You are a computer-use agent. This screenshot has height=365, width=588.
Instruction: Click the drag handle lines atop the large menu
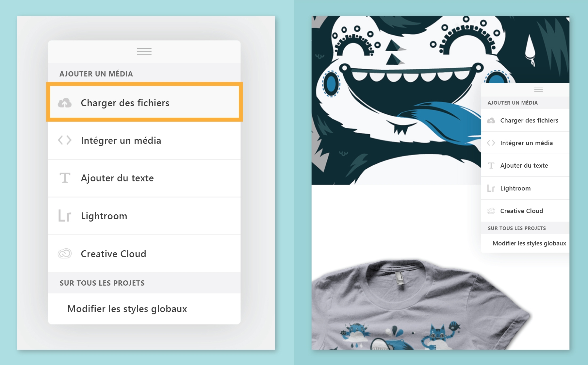click(x=144, y=51)
